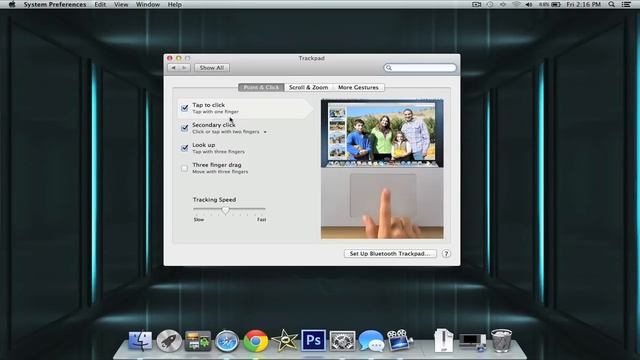Open the photo and Android app icon in dock

[198, 341]
